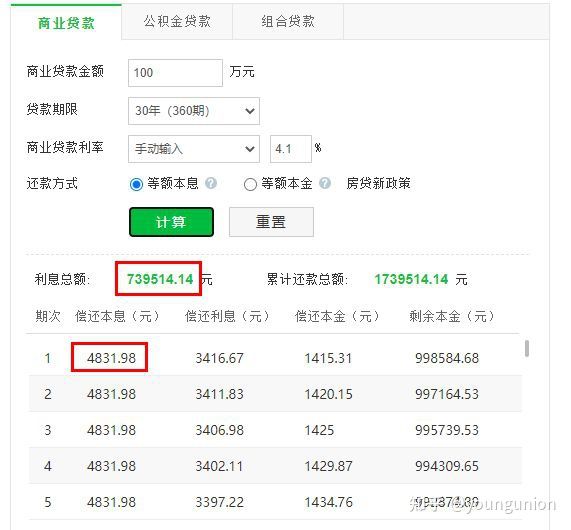This screenshot has width=571, height=530.
Task: Open the 公积金贷款 tab
Action: coord(177,22)
